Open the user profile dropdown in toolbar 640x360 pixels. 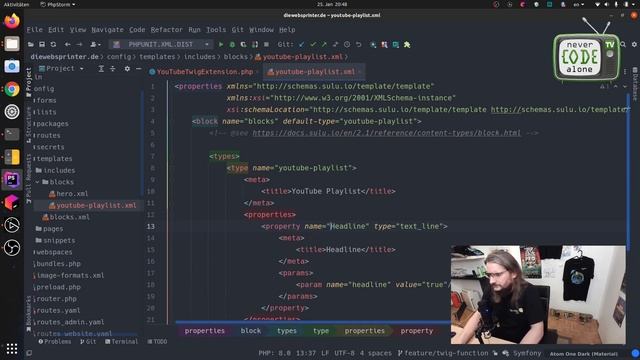95,44
